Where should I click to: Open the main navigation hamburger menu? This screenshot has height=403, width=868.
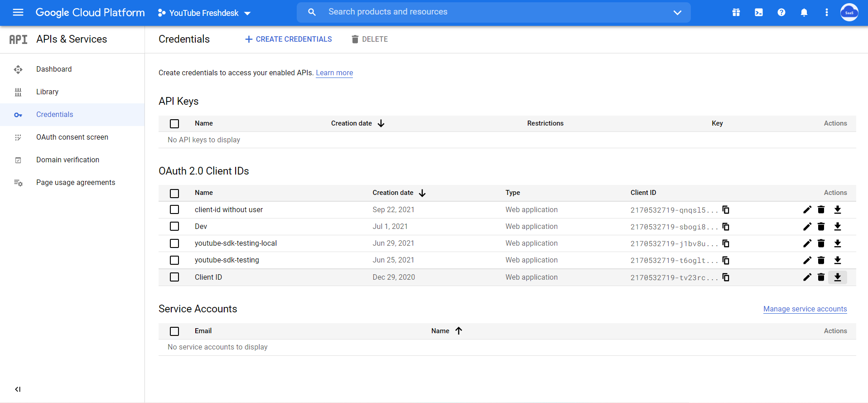point(18,12)
